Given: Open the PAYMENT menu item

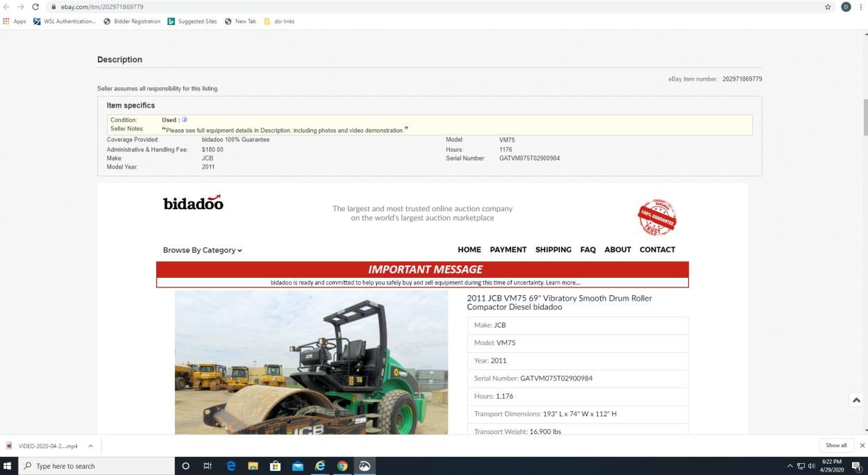Looking at the screenshot, I should [x=508, y=250].
